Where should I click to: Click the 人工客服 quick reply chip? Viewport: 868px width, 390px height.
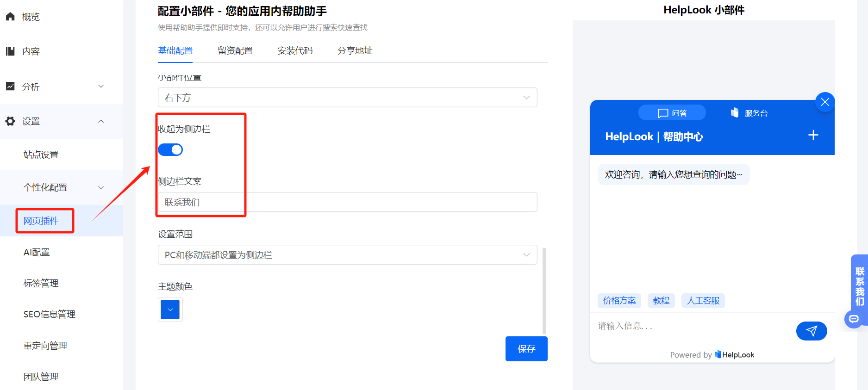703,301
